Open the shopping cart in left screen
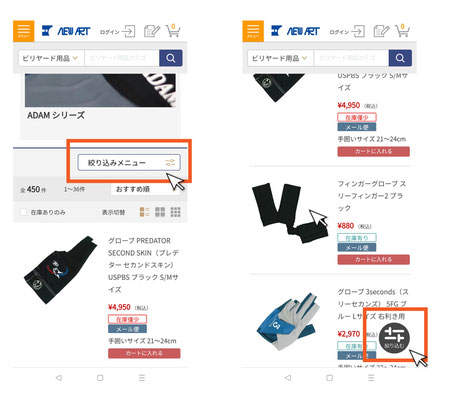Image resolution: width=471 pixels, height=400 pixels. 173,31
